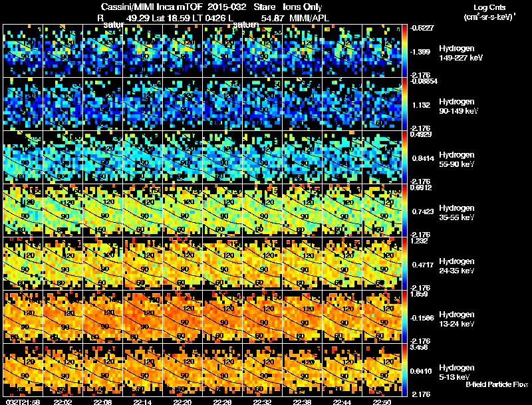Select the color bar for 35-55 keV row
532x405 pixels.
point(405,211)
